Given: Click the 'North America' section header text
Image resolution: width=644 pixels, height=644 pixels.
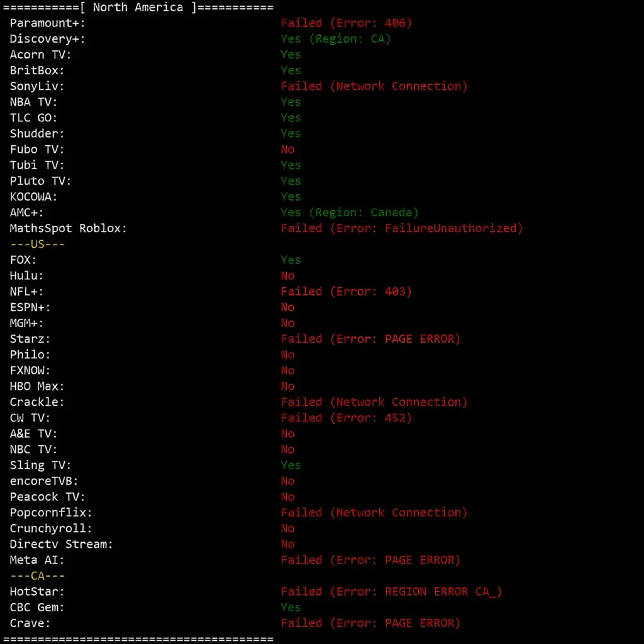Looking at the screenshot, I should click(x=138, y=8).
